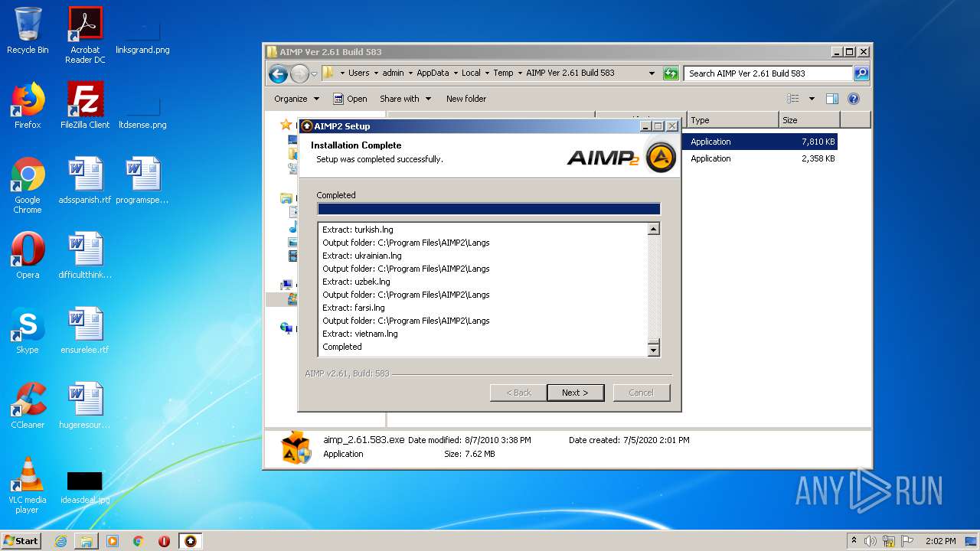This screenshot has width=980, height=551.
Task: Click the clock showing 2:02 PM
Action: click(x=940, y=541)
